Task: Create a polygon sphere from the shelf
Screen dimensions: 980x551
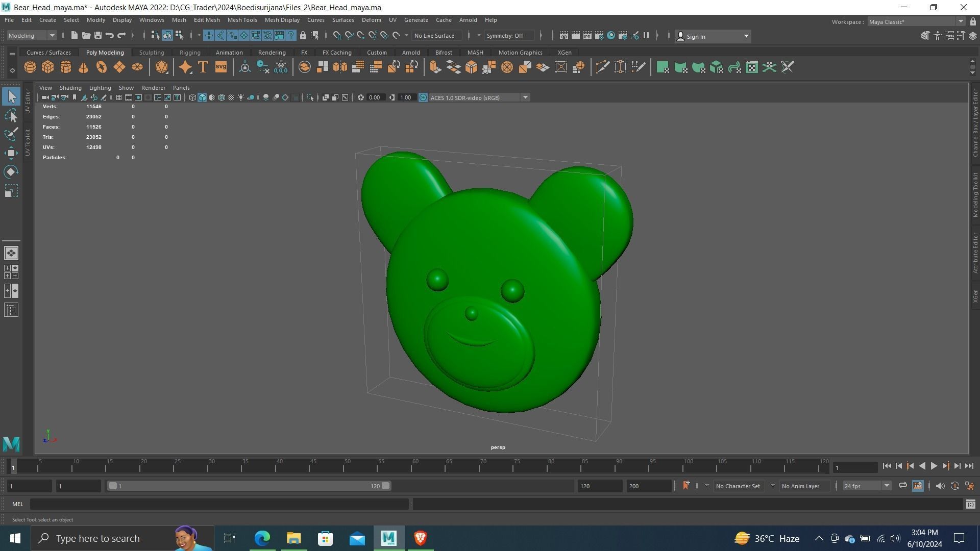Action: pyautogui.click(x=30, y=67)
